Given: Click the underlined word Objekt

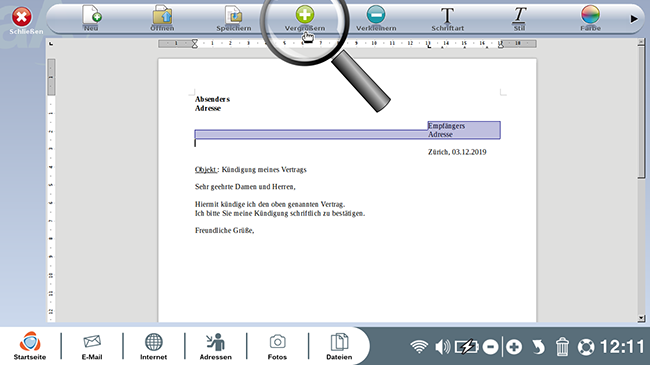Looking at the screenshot, I should 206,169.
